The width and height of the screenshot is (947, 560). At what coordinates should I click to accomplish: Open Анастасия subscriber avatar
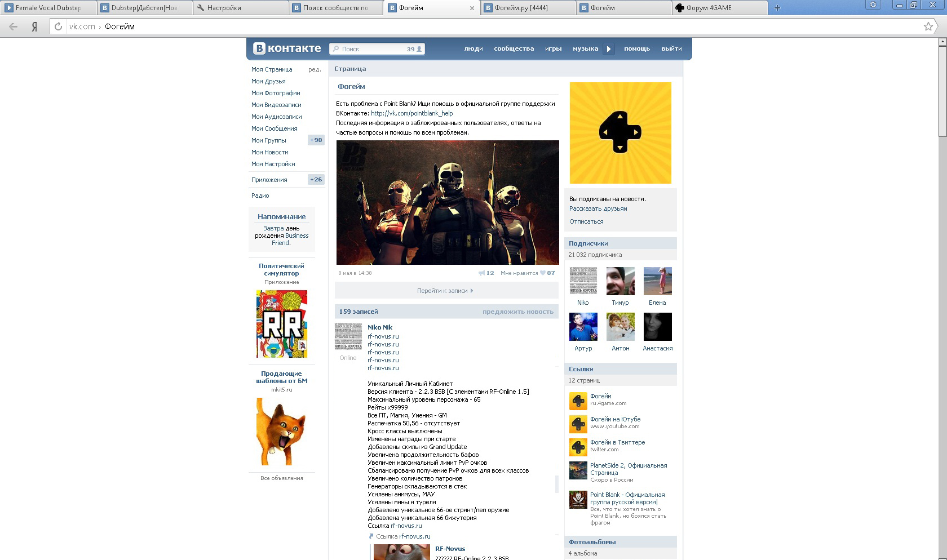657,327
